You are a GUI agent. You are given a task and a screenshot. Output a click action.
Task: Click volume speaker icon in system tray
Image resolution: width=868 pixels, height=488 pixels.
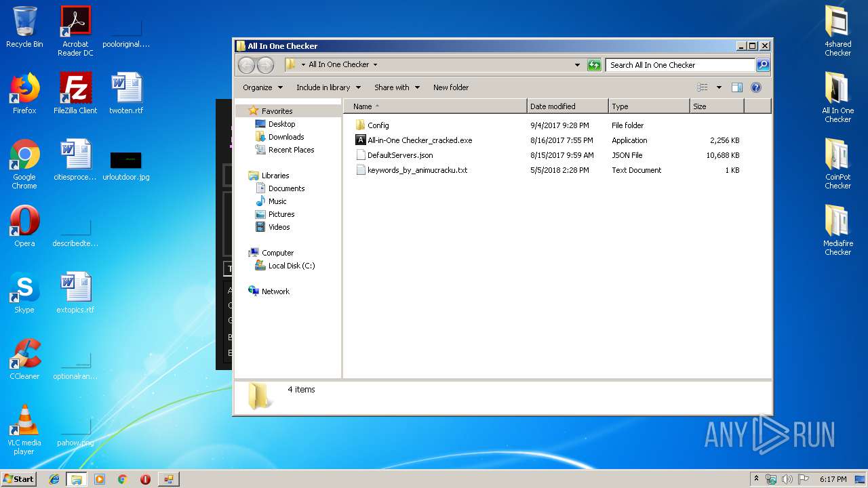coord(787,479)
